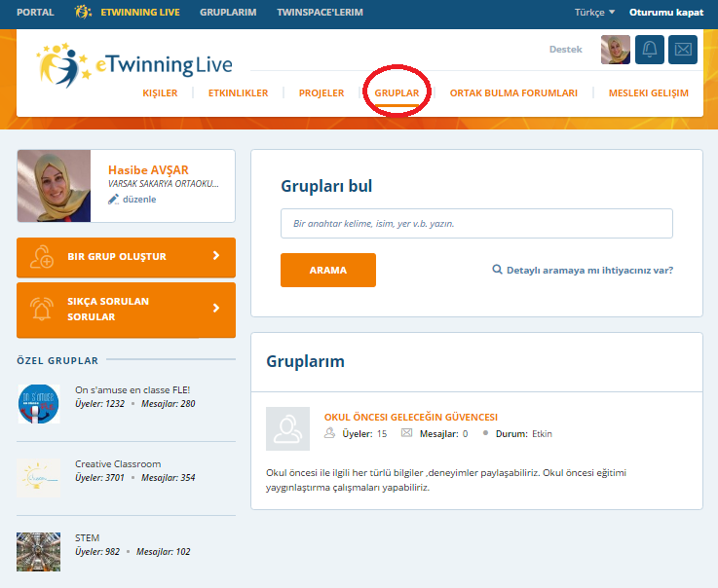Click SIKÇA SORULAN SORULAR button
Image resolution: width=718 pixels, height=588 pixels.
pos(126,310)
